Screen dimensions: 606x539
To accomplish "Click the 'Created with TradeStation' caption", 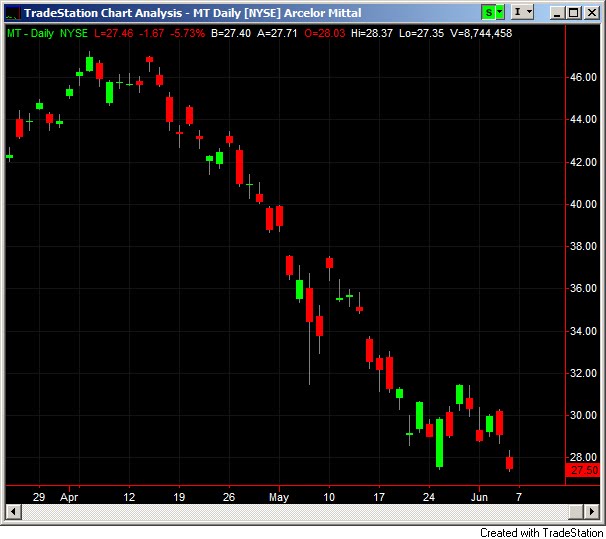I will [542, 532].
